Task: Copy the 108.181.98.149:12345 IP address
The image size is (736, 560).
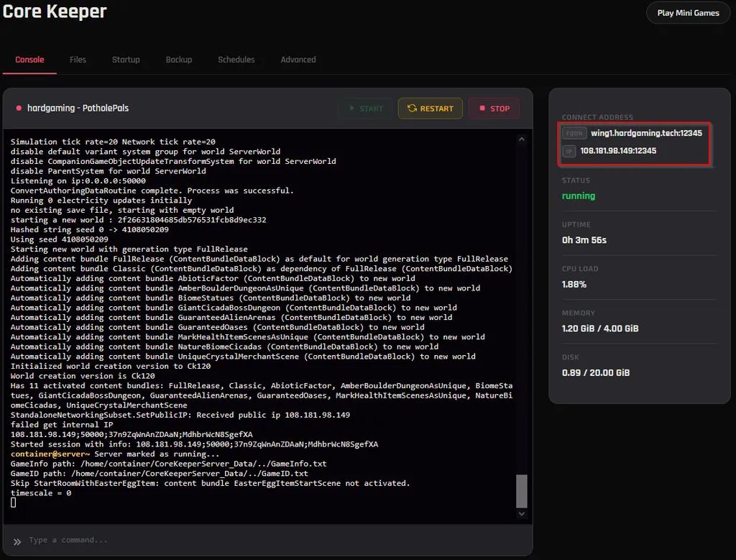Action: point(618,151)
